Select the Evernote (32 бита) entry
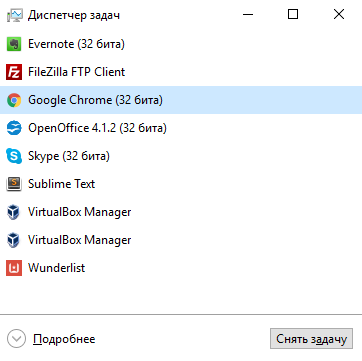362x361 pixels. (76, 44)
